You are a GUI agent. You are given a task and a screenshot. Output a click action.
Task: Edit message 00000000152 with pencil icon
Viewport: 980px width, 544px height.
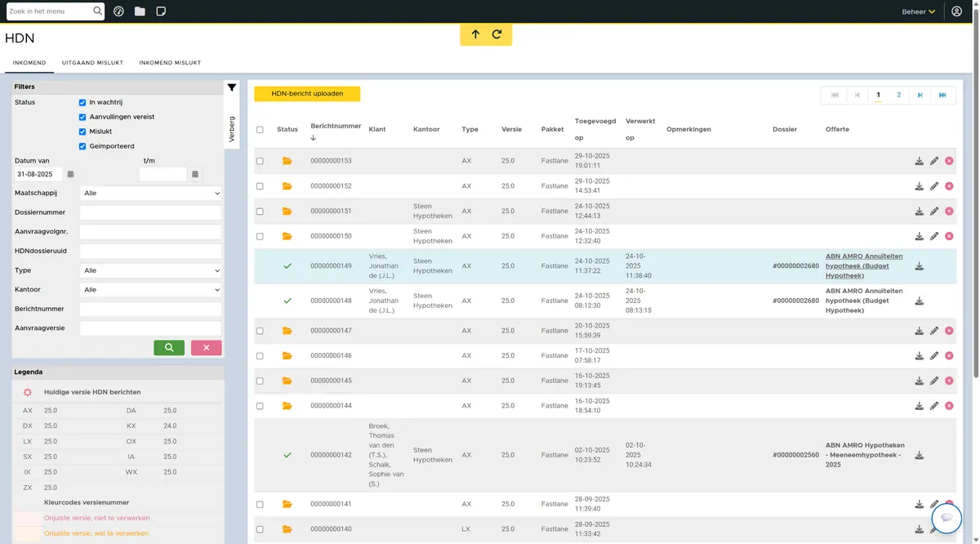(934, 186)
